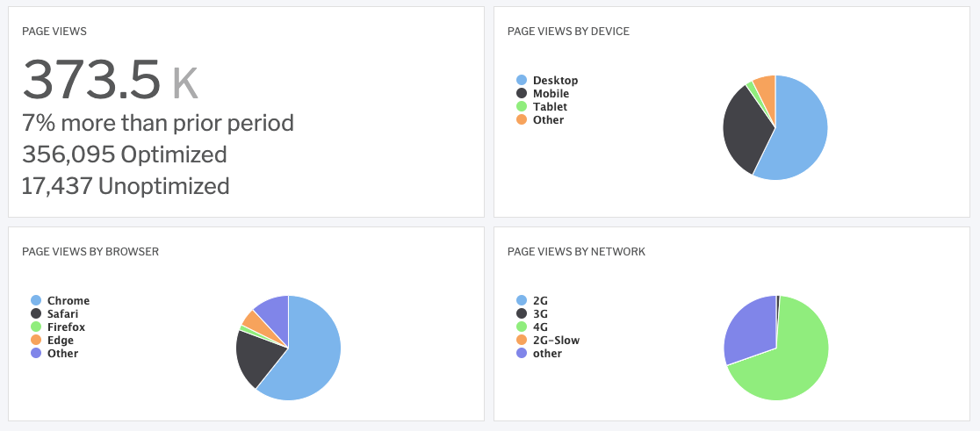Click the 4G legend color dot

(522, 327)
